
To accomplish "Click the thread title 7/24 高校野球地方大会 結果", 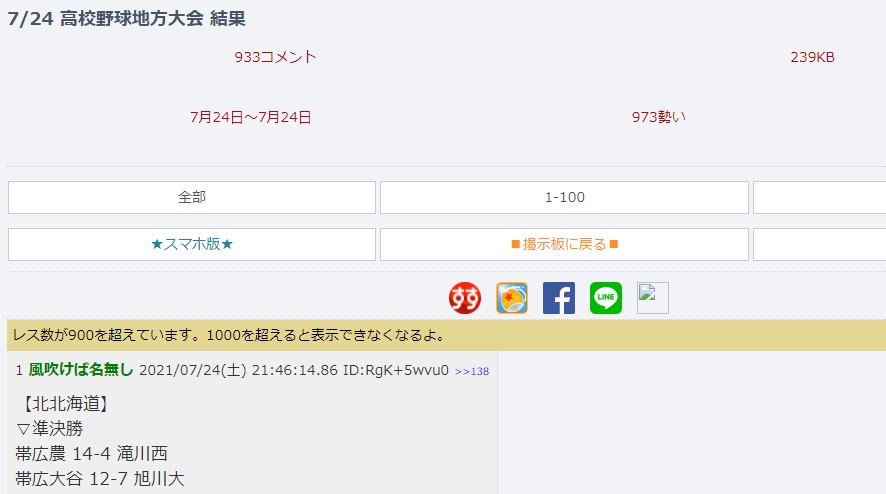I will pyautogui.click(x=127, y=19).
